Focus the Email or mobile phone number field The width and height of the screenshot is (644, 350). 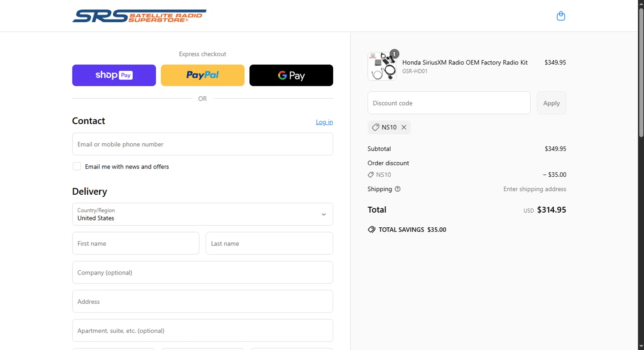coord(203,144)
